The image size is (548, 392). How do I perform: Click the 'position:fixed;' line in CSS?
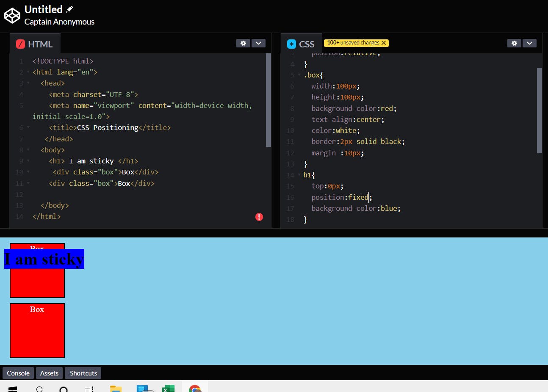click(x=342, y=197)
